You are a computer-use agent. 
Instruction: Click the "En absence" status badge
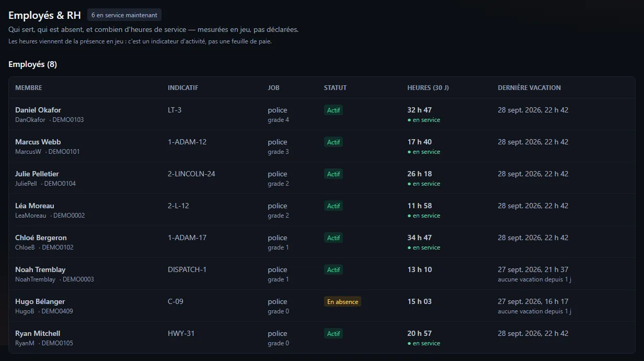coord(342,302)
